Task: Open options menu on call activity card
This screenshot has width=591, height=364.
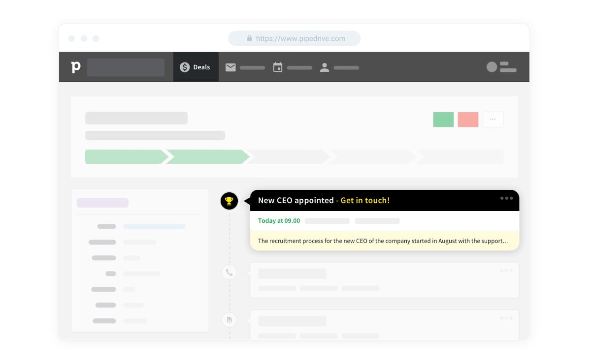Action: point(506,271)
